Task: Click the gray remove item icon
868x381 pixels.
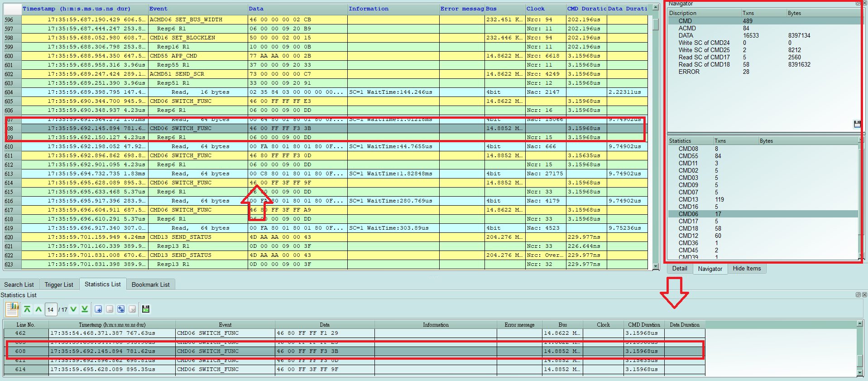Action: coord(110,309)
